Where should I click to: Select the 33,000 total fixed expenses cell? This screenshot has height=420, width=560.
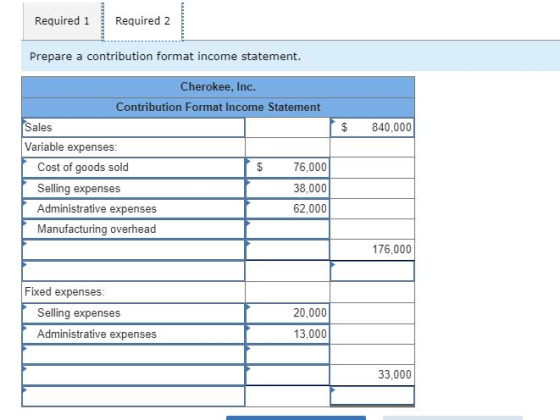[x=372, y=375]
